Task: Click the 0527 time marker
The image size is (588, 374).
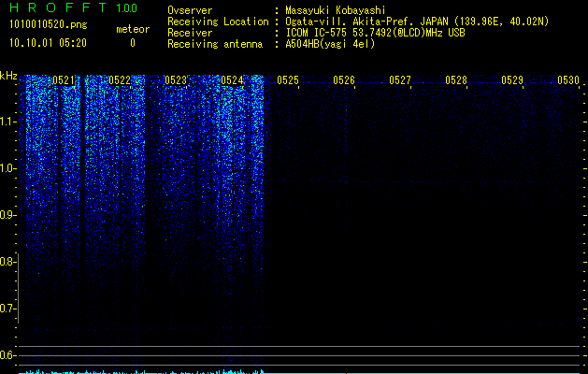Action: (x=400, y=80)
